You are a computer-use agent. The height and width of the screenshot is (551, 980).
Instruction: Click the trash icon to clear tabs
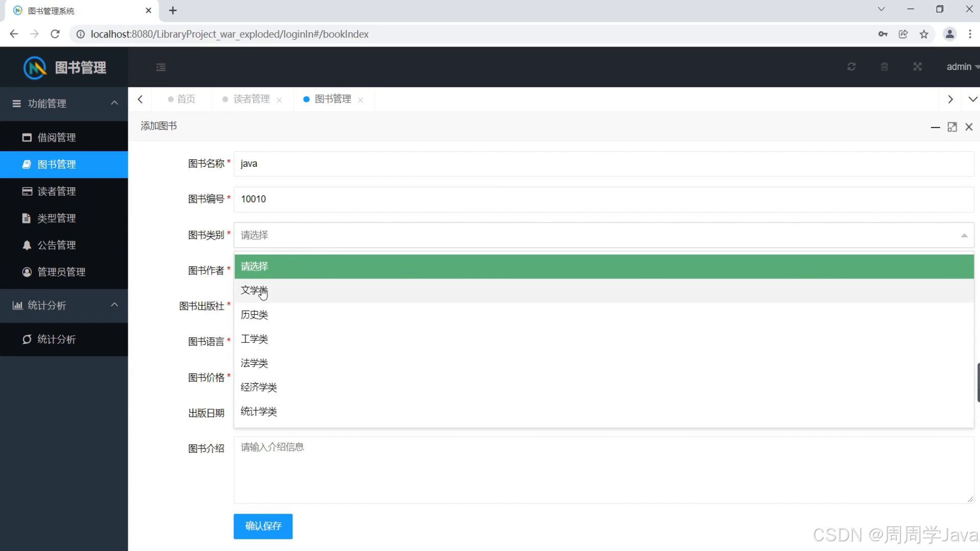click(x=885, y=67)
